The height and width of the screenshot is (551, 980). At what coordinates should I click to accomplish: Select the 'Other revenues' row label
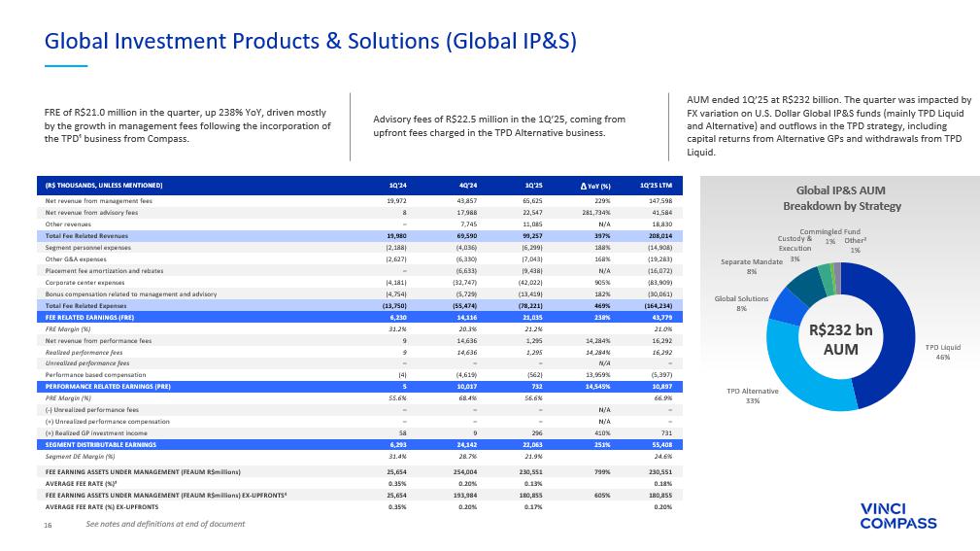pyautogui.click(x=68, y=224)
